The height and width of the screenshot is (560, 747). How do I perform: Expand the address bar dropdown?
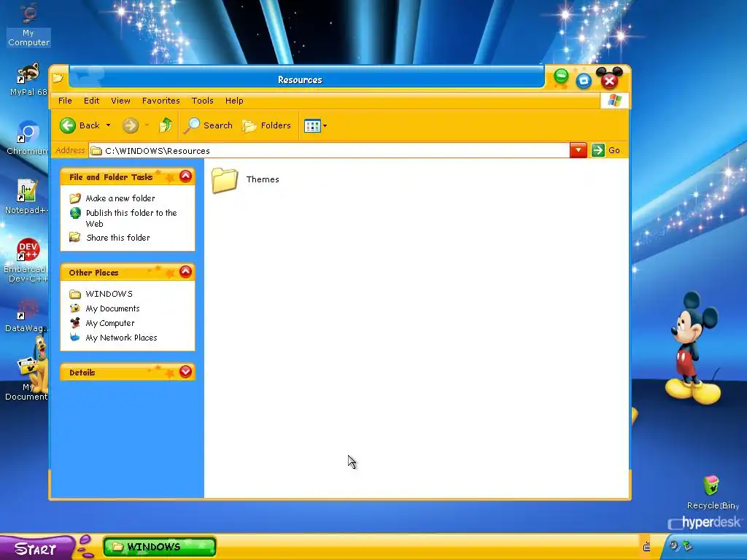(x=578, y=150)
